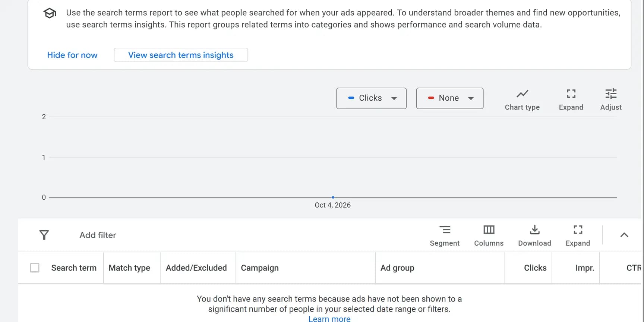
Task: Modify table Columns
Action: point(489,236)
